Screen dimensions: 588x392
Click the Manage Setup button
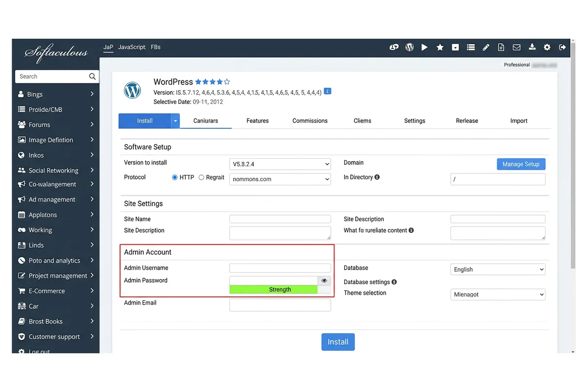tap(521, 164)
